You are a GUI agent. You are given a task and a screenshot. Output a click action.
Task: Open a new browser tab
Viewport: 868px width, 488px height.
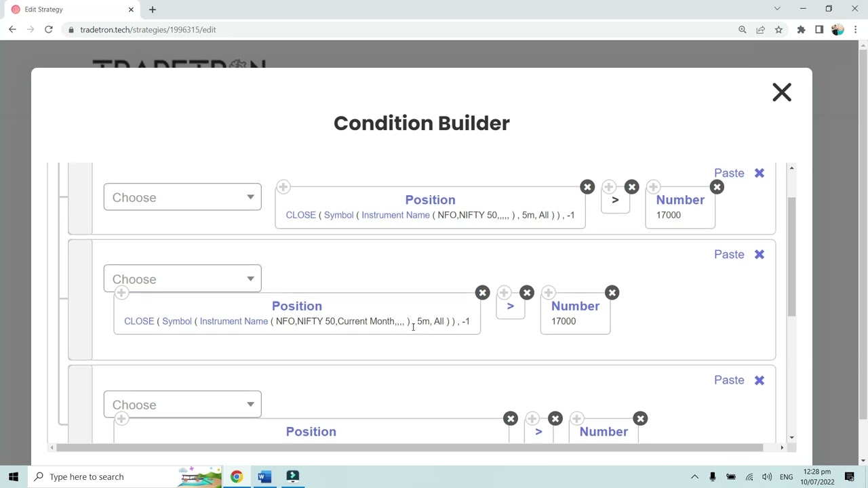point(153,9)
